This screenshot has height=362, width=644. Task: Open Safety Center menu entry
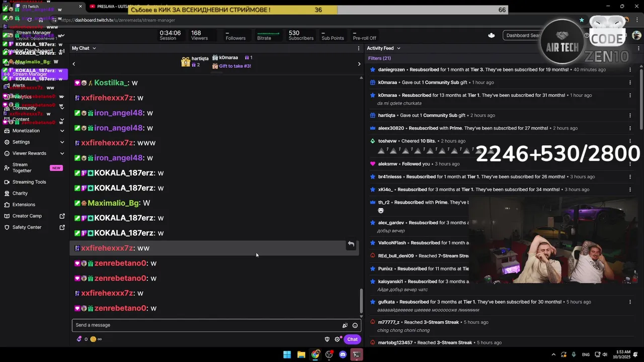click(x=33, y=227)
